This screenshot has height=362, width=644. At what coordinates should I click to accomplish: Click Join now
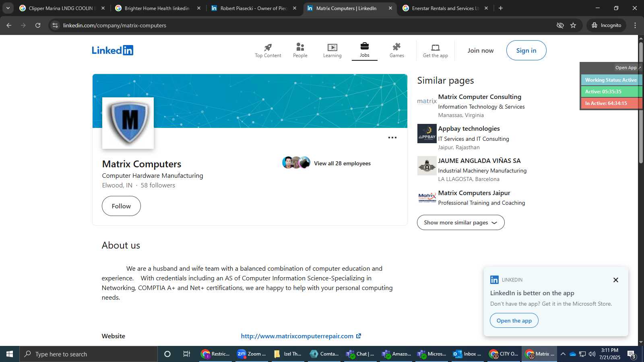coord(480,50)
